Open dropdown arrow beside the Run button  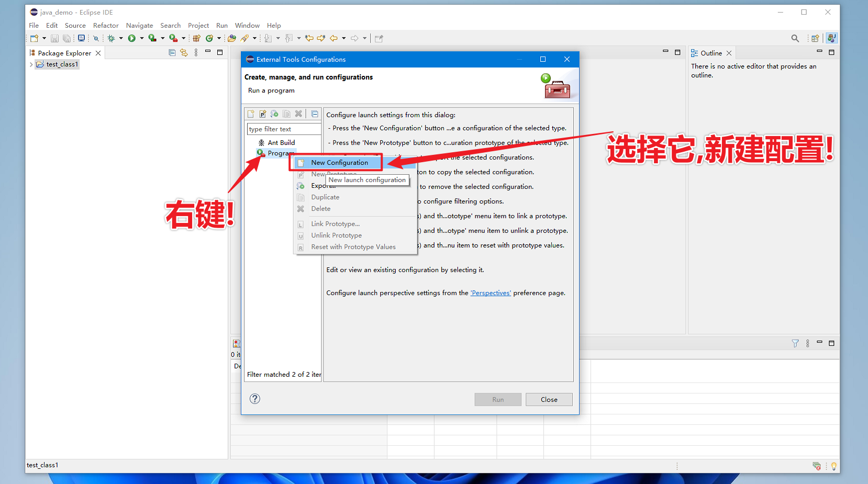[x=142, y=38]
